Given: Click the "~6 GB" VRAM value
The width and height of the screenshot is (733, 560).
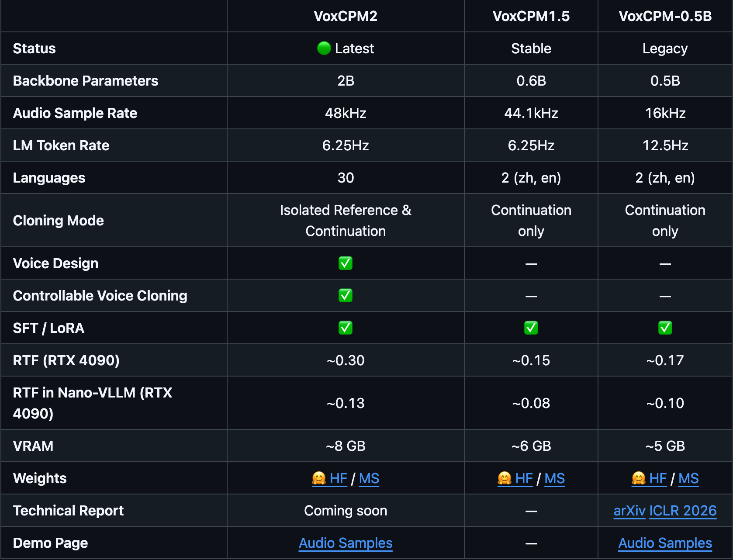Looking at the screenshot, I should pos(531,446).
